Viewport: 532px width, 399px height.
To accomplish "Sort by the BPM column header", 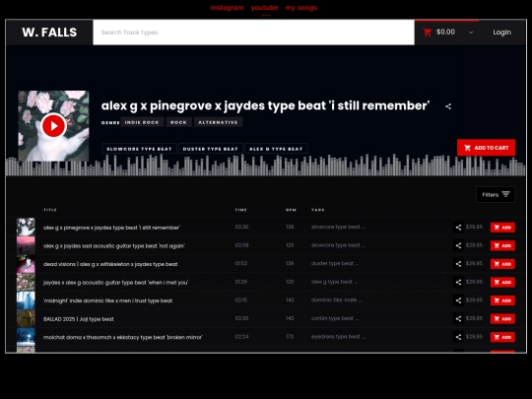I will [x=291, y=210].
